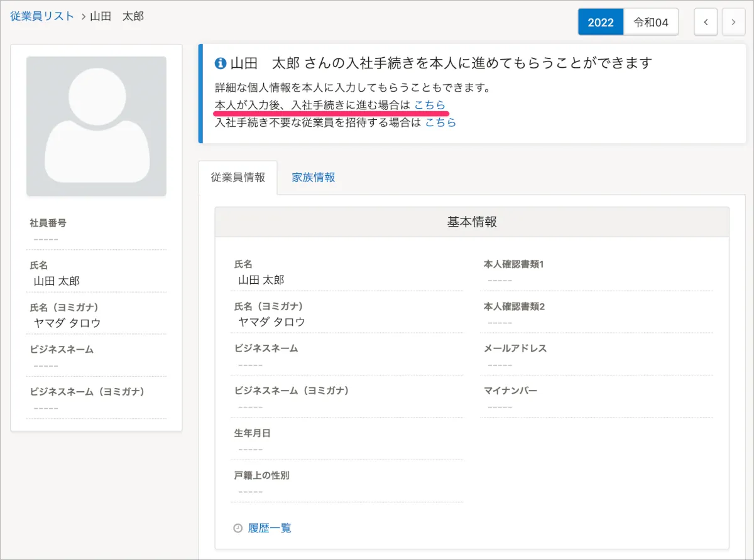
Task: Click こちら link for inviting employees without 入社手続き
Action: pos(440,122)
